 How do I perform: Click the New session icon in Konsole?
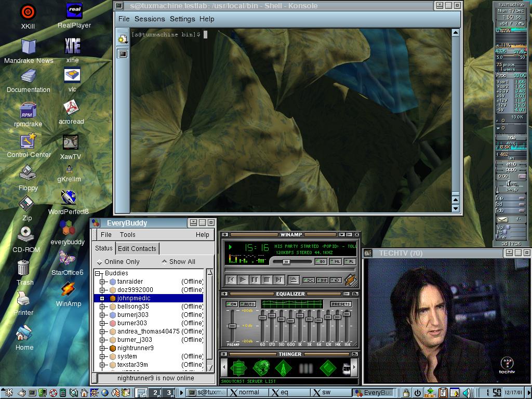click(x=122, y=39)
